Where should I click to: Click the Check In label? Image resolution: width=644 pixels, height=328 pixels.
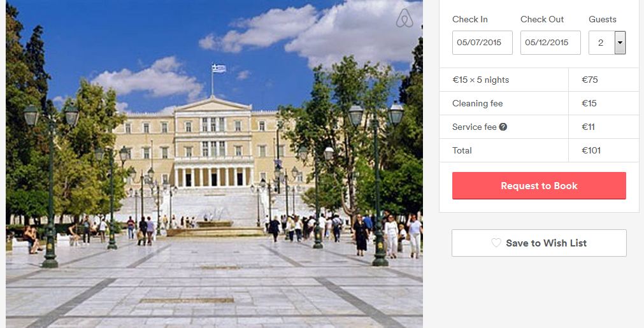[470, 19]
